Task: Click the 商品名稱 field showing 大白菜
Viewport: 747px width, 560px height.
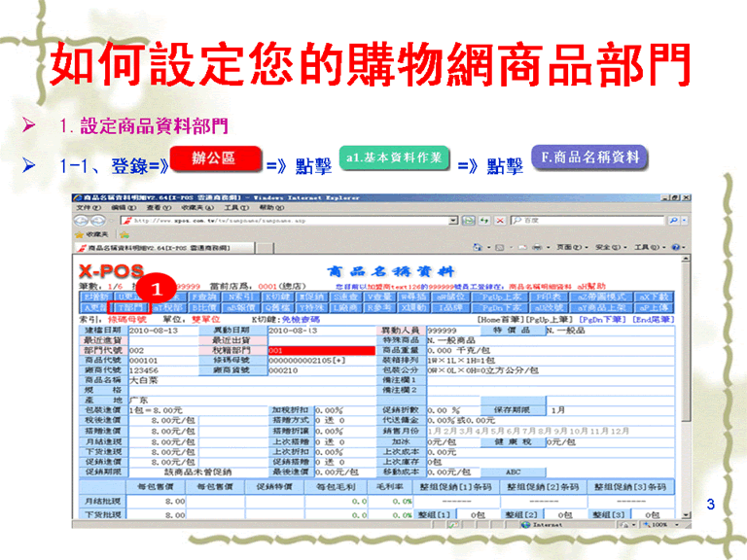Action: point(253,380)
